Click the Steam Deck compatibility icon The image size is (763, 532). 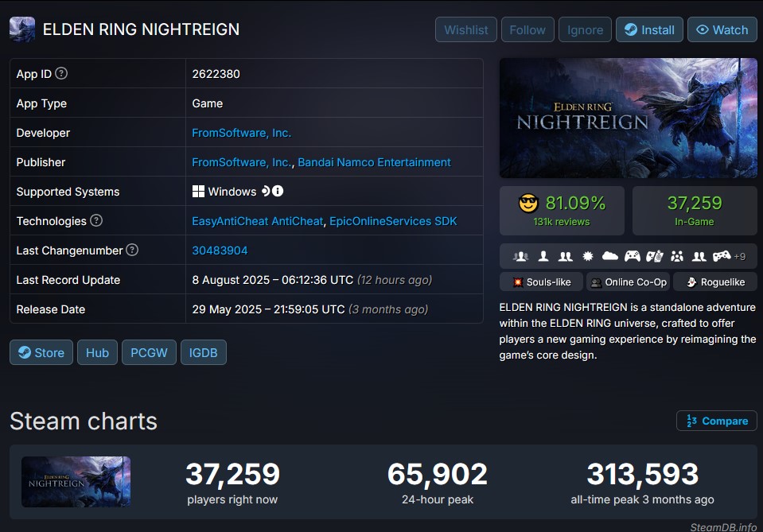click(x=266, y=191)
